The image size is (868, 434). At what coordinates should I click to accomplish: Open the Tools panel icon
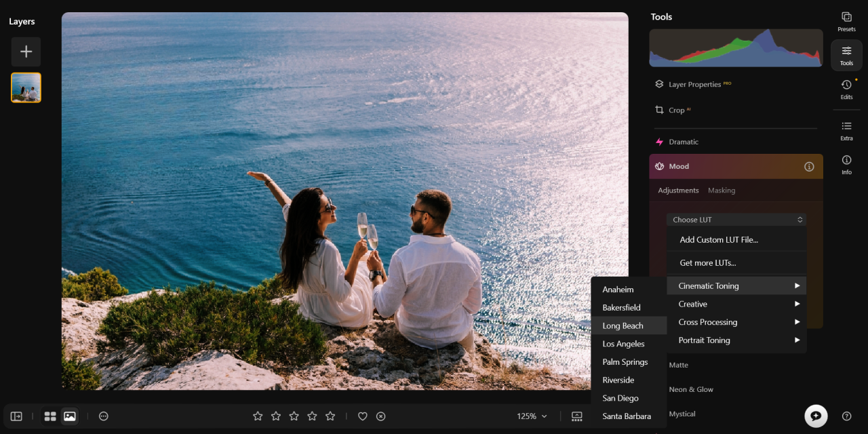click(846, 55)
